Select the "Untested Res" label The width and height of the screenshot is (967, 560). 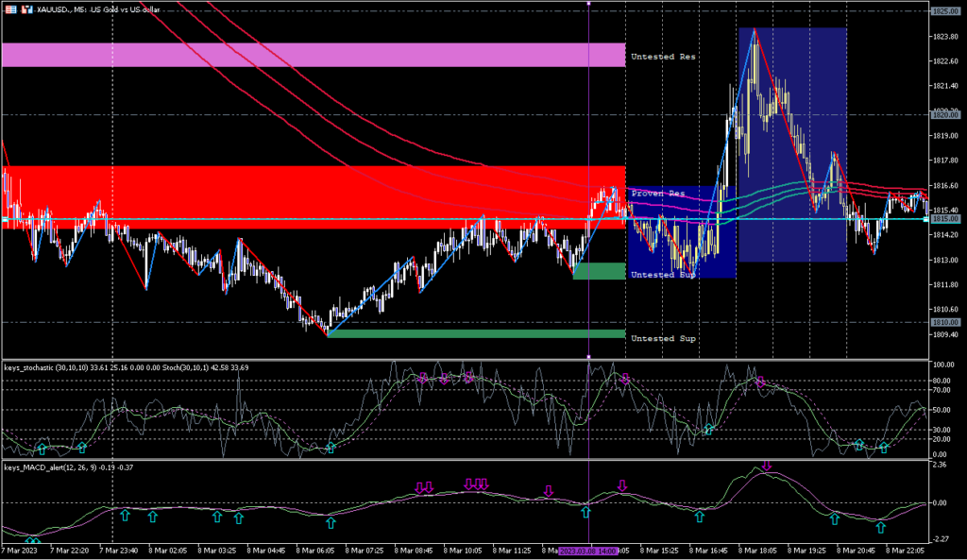click(x=663, y=57)
